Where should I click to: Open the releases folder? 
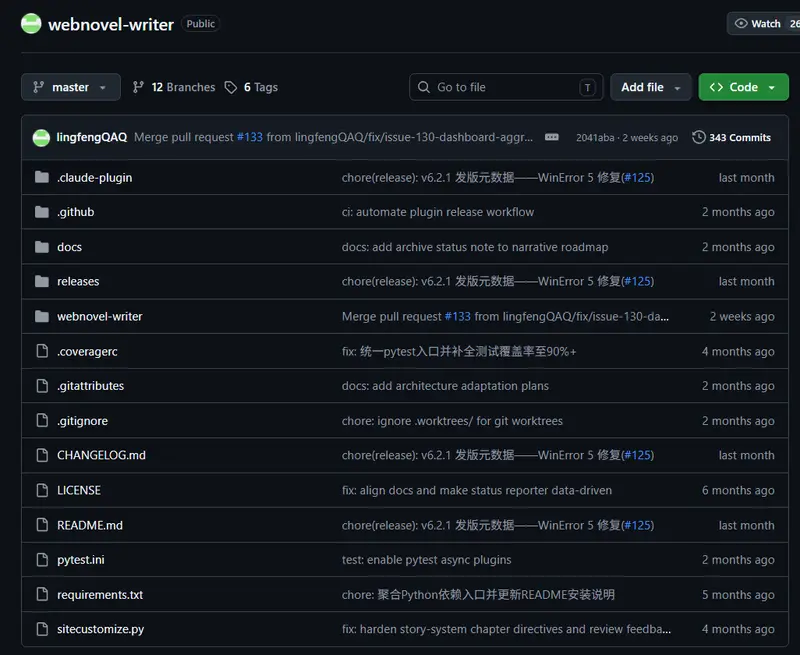pyautogui.click(x=78, y=281)
